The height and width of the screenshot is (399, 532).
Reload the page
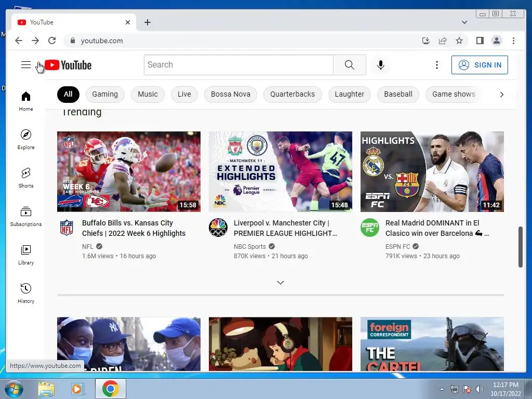[52, 41]
